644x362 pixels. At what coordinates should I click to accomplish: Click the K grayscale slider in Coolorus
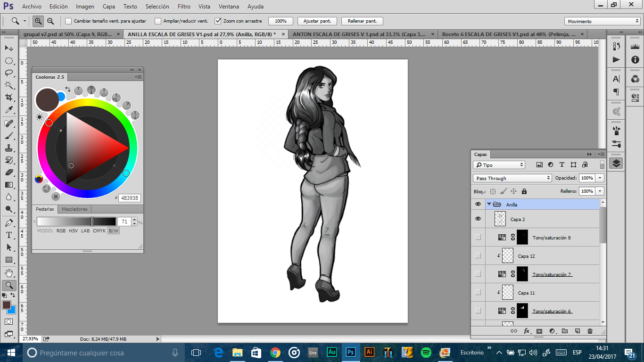click(76, 222)
